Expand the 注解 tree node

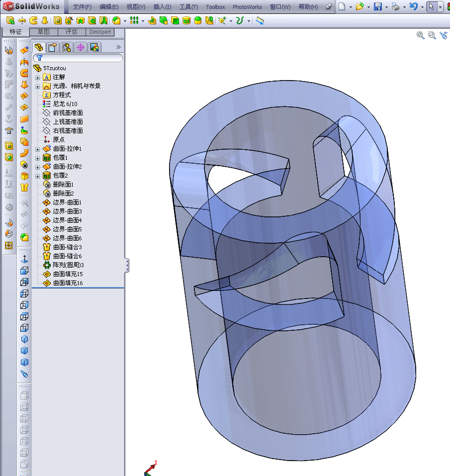point(38,78)
